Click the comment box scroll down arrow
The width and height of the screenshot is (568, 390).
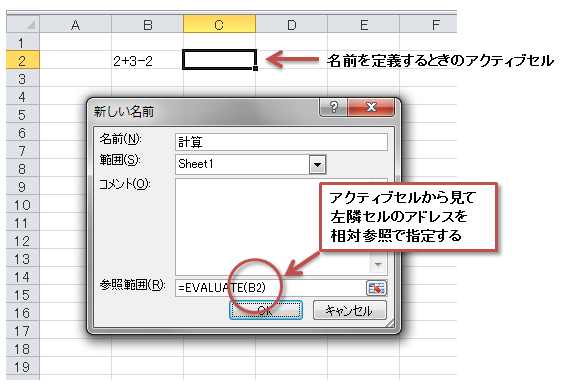(x=378, y=265)
